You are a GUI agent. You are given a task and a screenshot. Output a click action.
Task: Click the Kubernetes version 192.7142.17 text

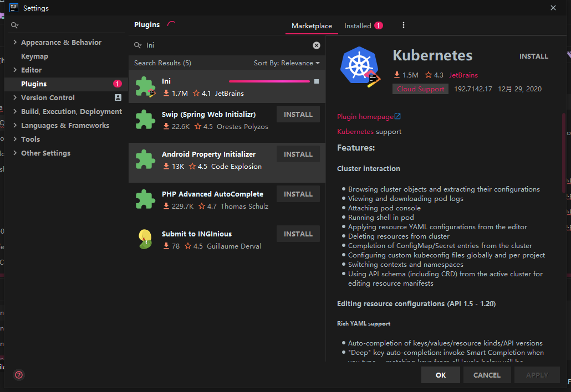[x=473, y=89]
